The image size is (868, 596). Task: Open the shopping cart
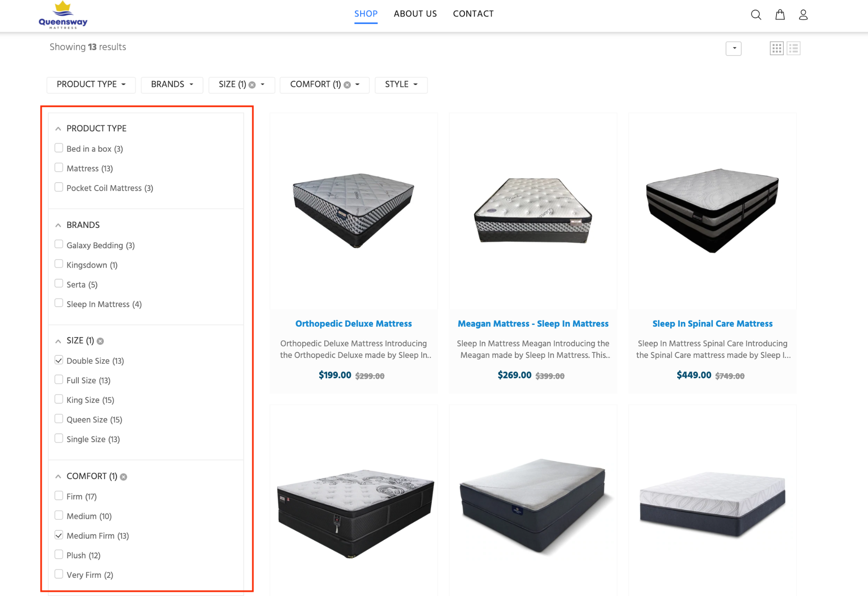tap(780, 15)
